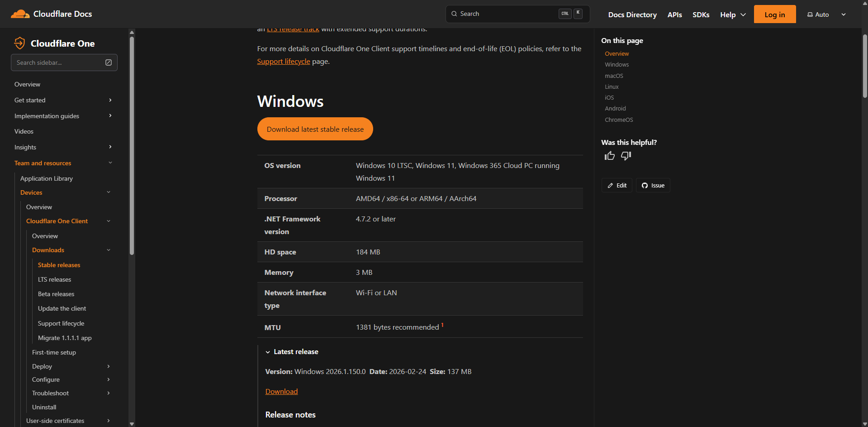The width and height of the screenshot is (868, 427).
Task: Open Migrate 1.1.1.1 app page
Action: tap(65, 338)
